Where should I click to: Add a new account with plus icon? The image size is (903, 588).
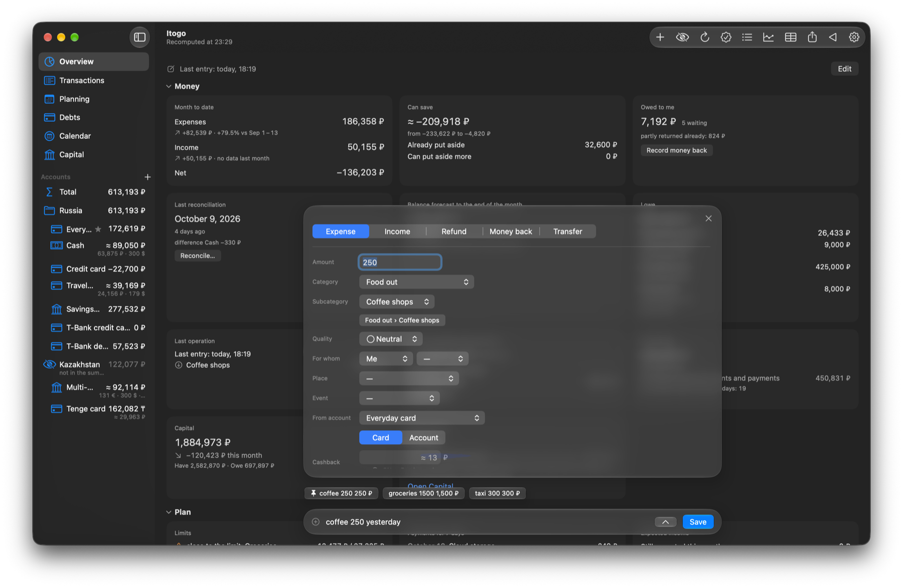[147, 177]
